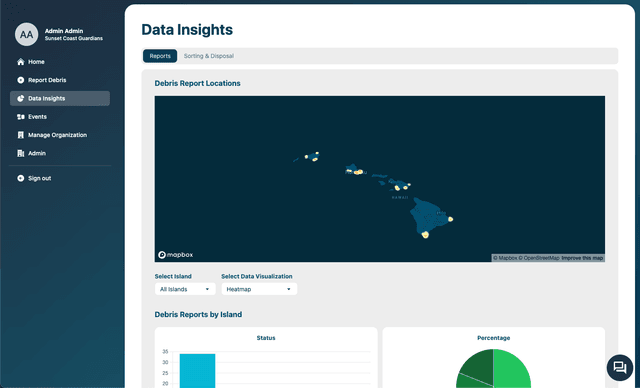Expand the Select Island dropdown
640x388 pixels.
pyautogui.click(x=185, y=289)
